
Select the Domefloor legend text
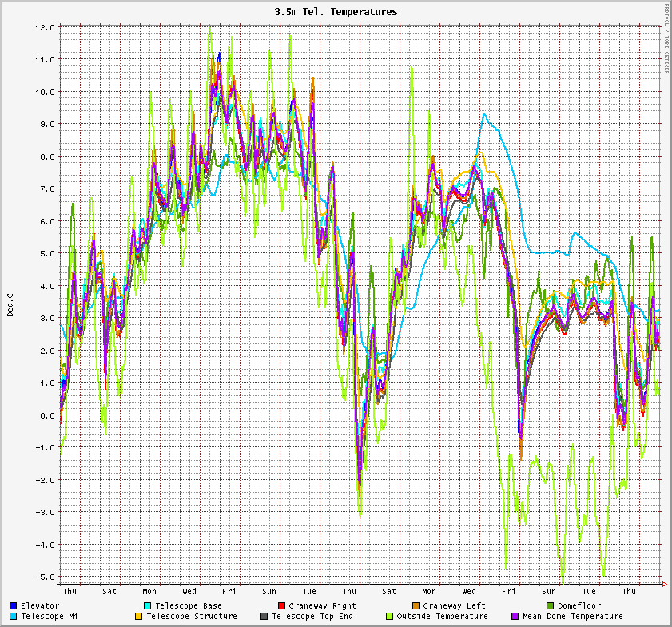click(580, 605)
